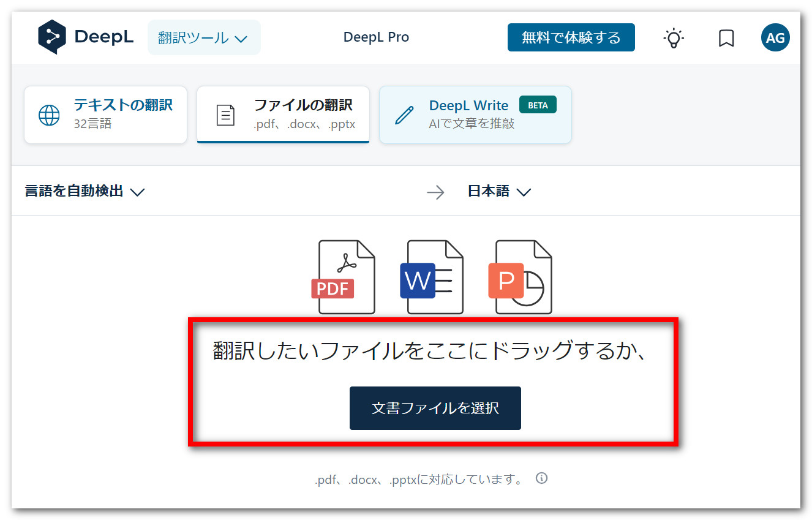Click the pencil icon in DeepL Write
The width and height of the screenshot is (812, 520).
(x=404, y=115)
